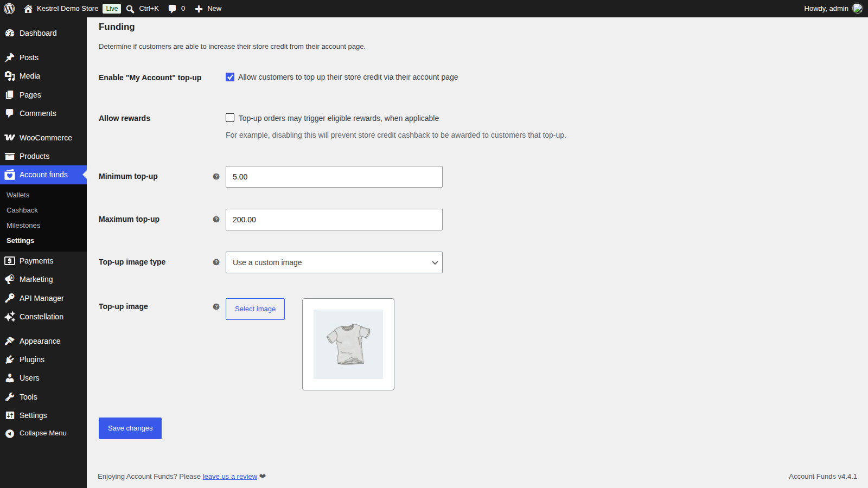This screenshot has width=868, height=488.
Task: Open the Ctrl+K search icon
Action: coord(130,9)
